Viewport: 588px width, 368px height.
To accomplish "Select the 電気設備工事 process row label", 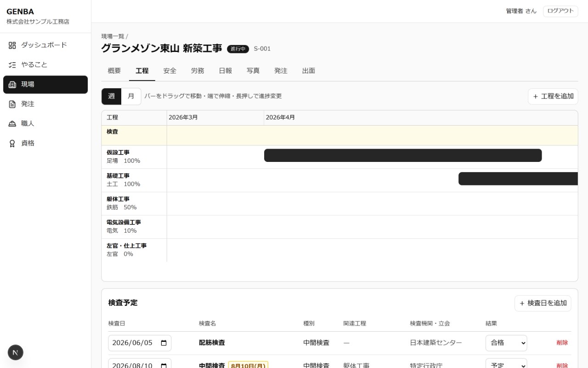I will click(x=134, y=227).
